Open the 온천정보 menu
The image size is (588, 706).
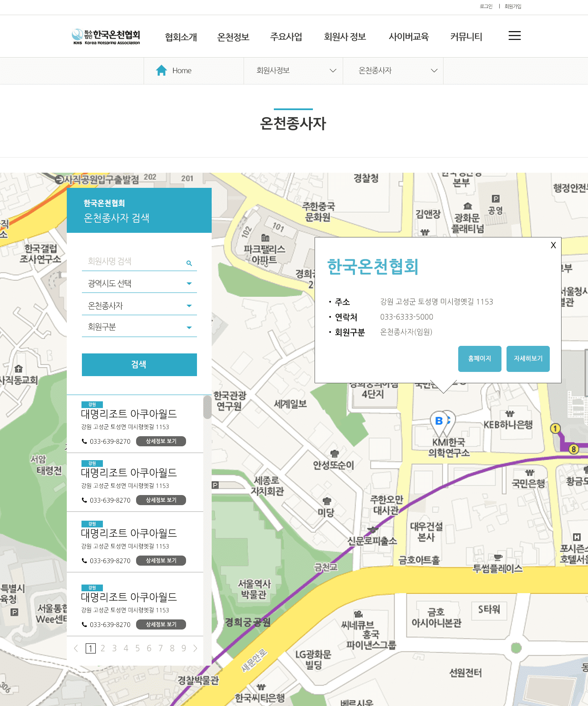tap(233, 37)
